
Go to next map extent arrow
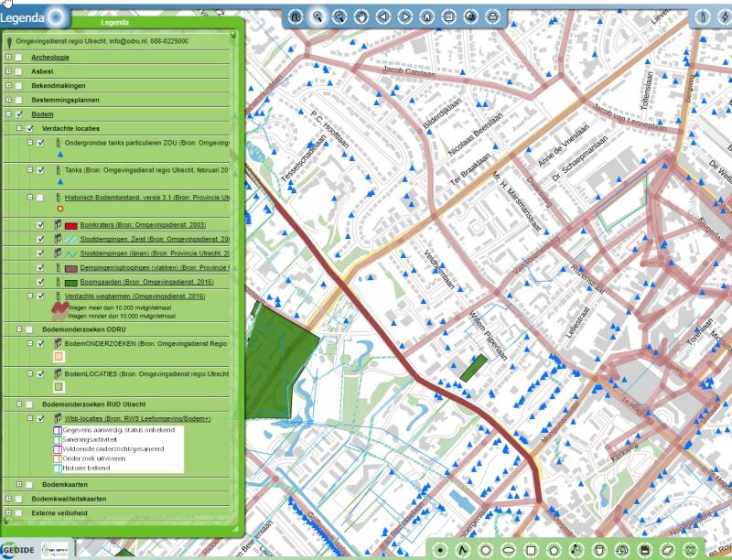pyautogui.click(x=404, y=17)
